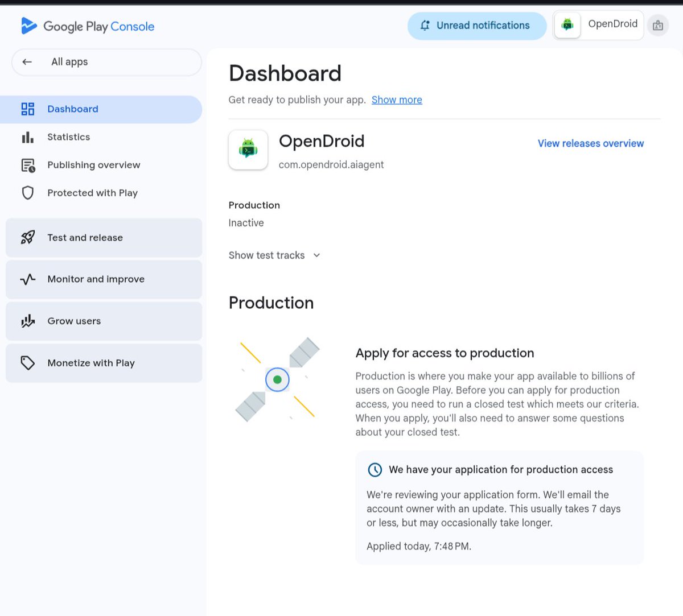The height and width of the screenshot is (616, 683).
Task: Click the package name com.opendroid.aiagent
Action: tap(331, 165)
